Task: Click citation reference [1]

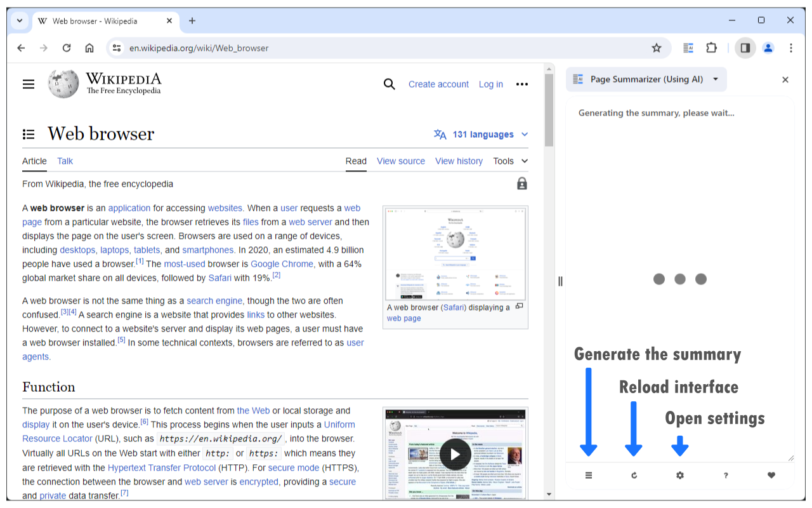Action: [140, 261]
